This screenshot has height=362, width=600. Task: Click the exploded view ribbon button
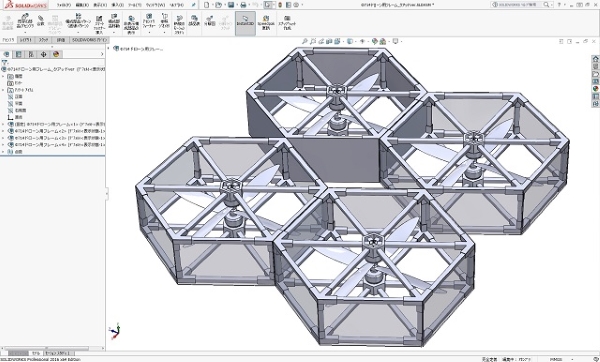(210, 21)
